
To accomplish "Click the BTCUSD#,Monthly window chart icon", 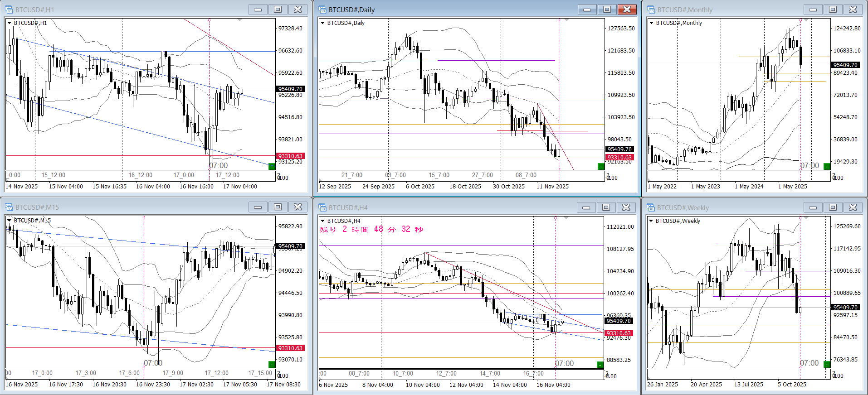I will tap(651, 10).
